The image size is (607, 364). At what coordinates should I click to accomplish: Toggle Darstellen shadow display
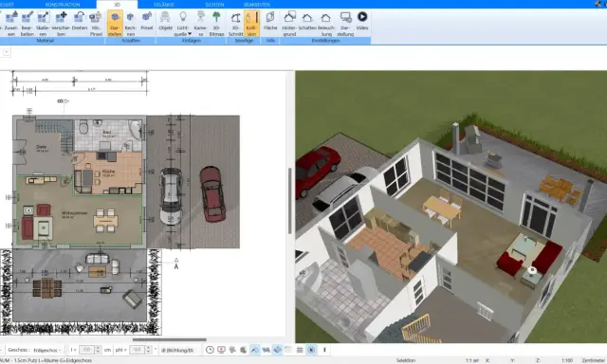115,24
